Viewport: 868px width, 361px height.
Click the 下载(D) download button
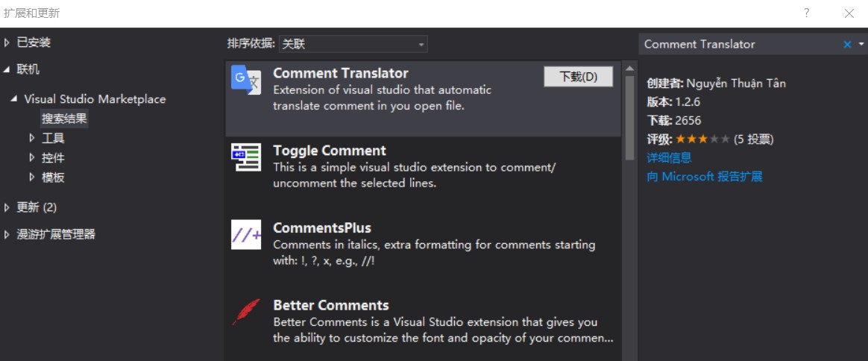(x=579, y=77)
